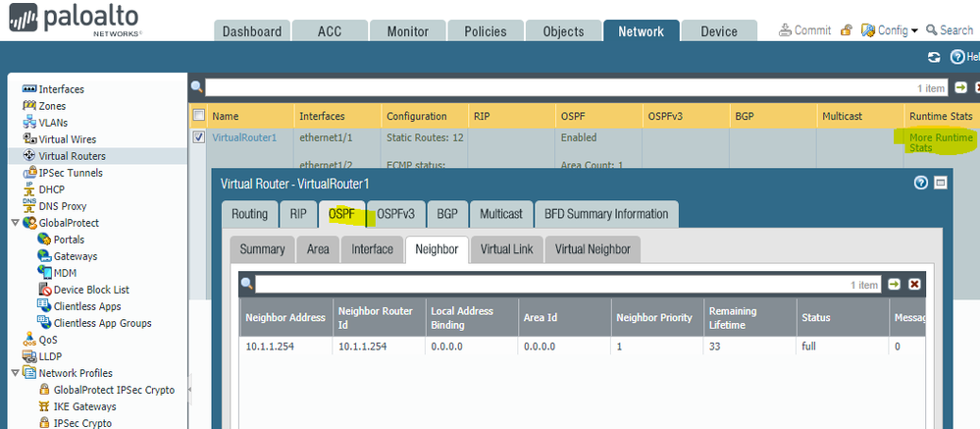The width and height of the screenshot is (980, 429).
Task: Click the Clientless Apps icon
Action: click(44, 306)
